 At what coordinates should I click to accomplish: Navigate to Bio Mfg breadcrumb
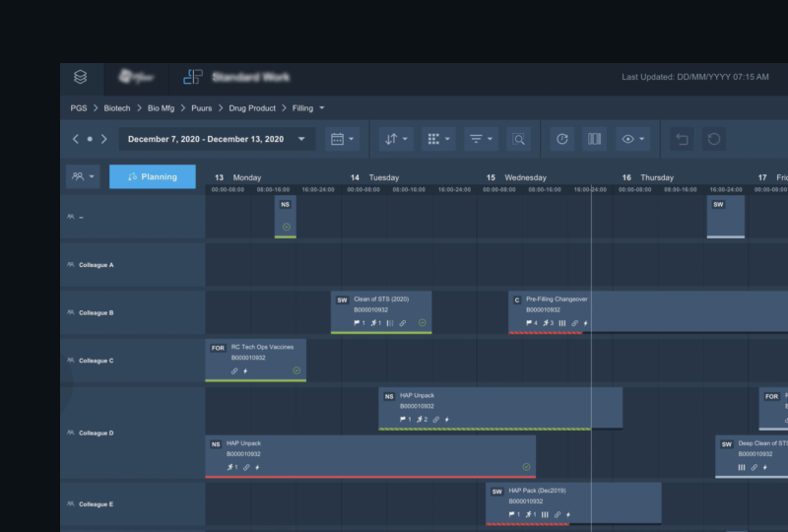tap(161, 108)
